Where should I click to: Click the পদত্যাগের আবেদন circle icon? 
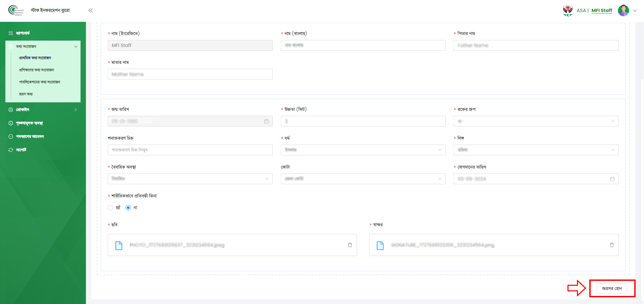[11, 137]
